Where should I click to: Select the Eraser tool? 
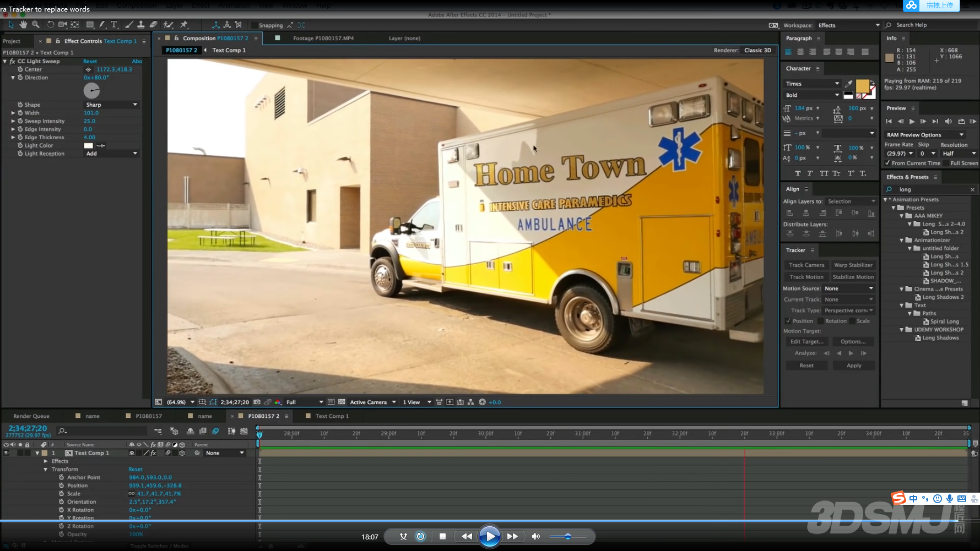(x=154, y=25)
